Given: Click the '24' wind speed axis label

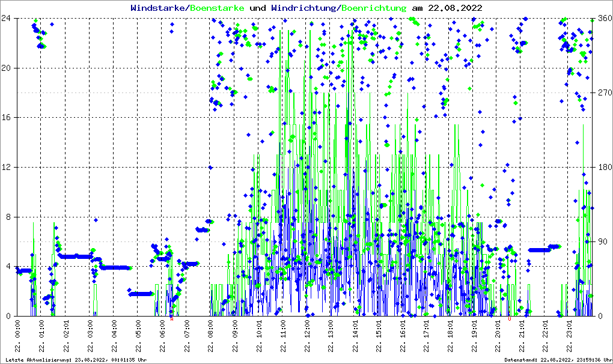Looking at the screenshot, I should [x=5, y=18].
